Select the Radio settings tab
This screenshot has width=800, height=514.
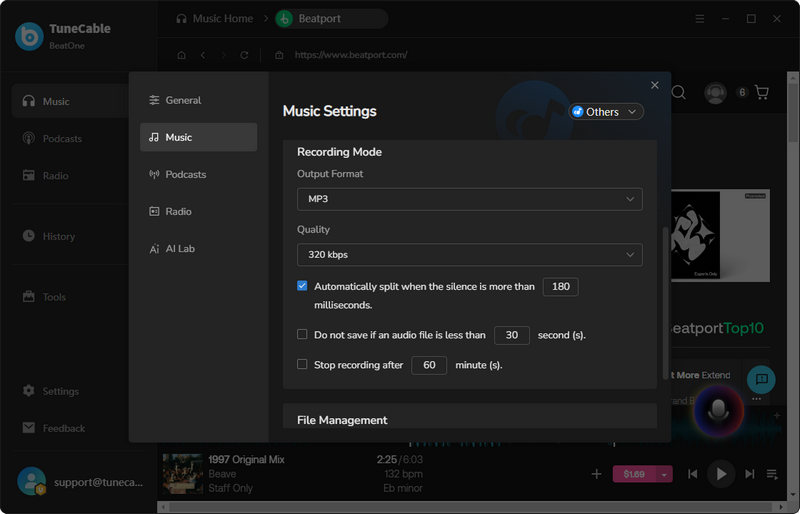point(198,211)
